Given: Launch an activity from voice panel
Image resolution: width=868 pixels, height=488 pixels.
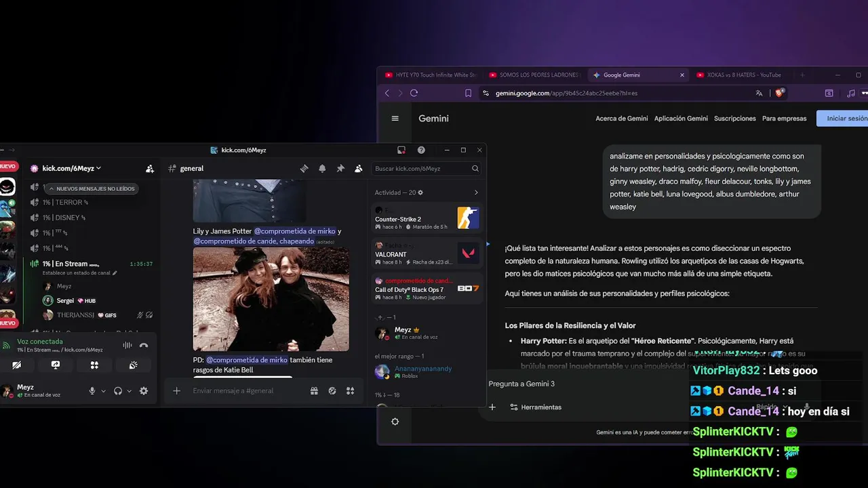Looking at the screenshot, I should pyautogui.click(x=94, y=365).
